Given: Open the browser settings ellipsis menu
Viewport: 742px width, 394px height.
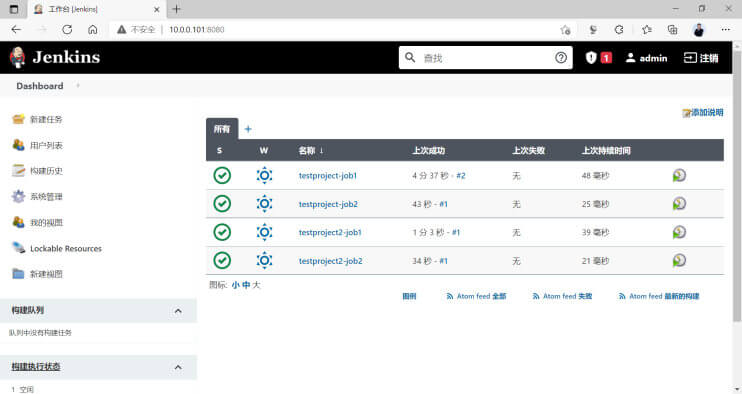Looking at the screenshot, I should 725,29.
